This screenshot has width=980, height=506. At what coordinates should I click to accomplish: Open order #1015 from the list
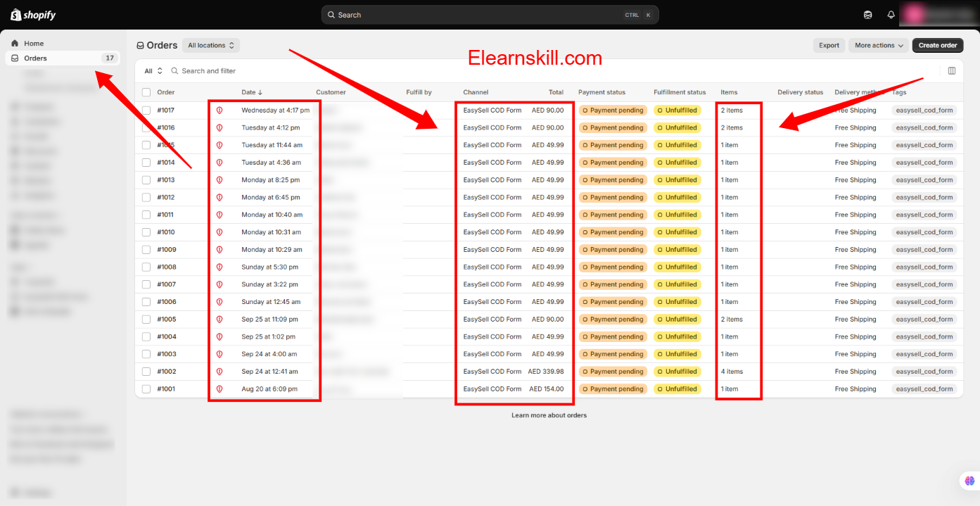(166, 145)
